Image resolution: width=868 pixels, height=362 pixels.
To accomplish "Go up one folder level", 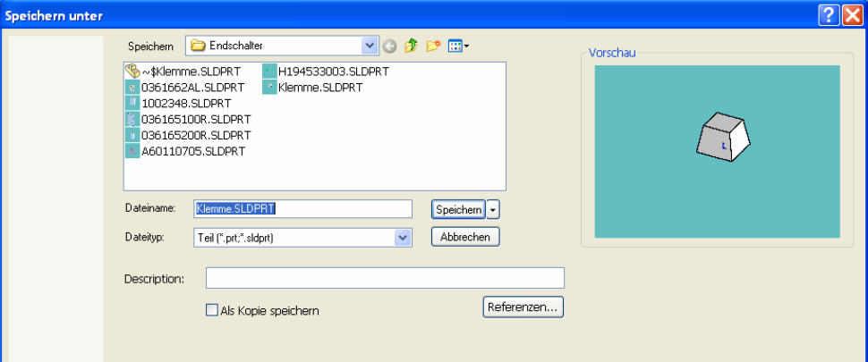I will (x=411, y=46).
